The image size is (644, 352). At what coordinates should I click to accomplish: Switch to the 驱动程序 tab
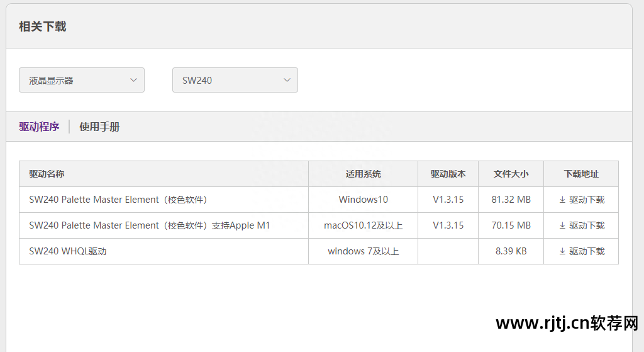point(39,127)
